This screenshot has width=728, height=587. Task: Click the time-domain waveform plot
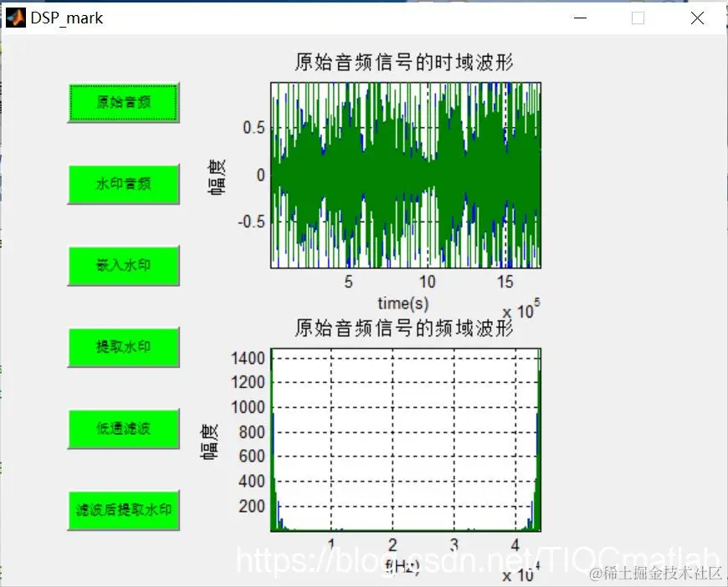click(x=406, y=175)
